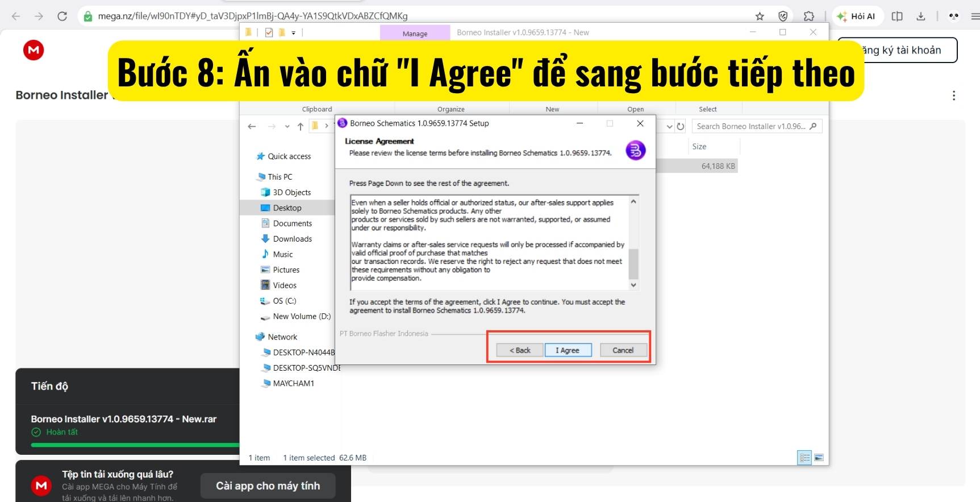Open Explorer recent locations dropdown
This screenshot has height=502, width=980.
tap(287, 126)
